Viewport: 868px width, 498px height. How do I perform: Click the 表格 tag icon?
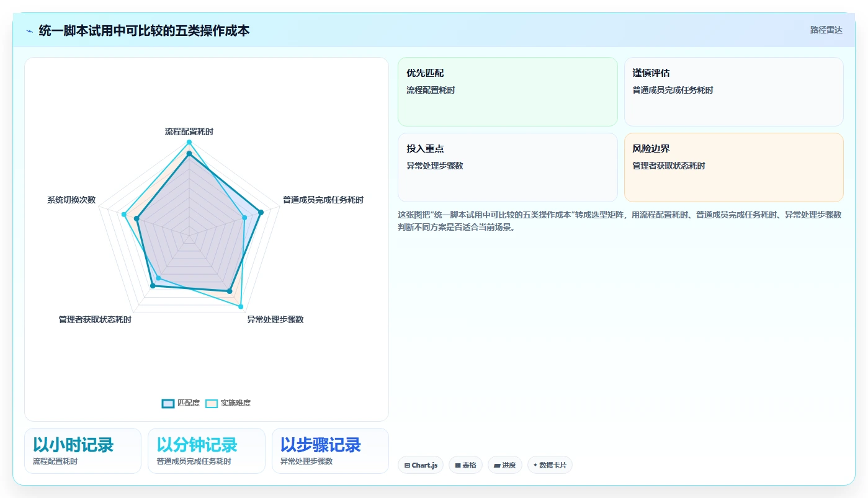tap(458, 465)
